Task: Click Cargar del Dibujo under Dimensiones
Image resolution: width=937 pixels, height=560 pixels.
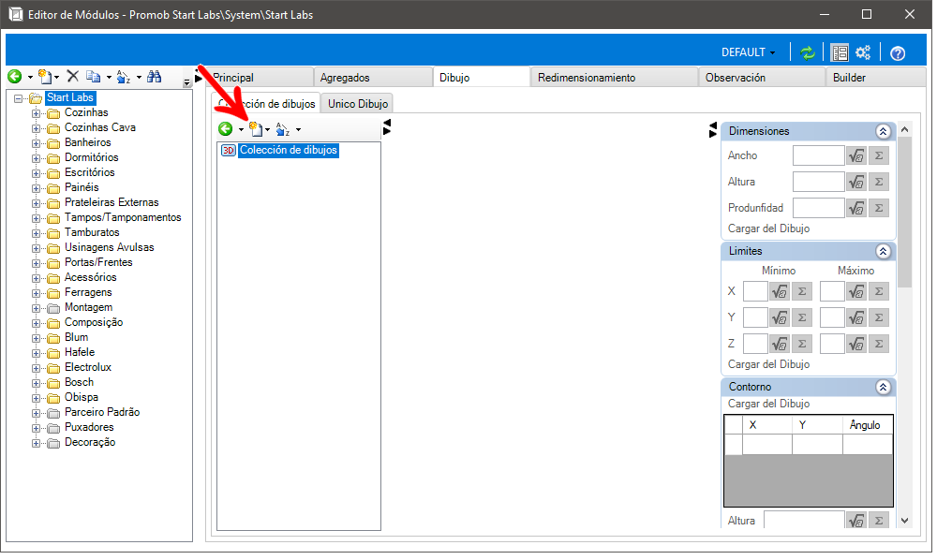Action: [x=768, y=228]
